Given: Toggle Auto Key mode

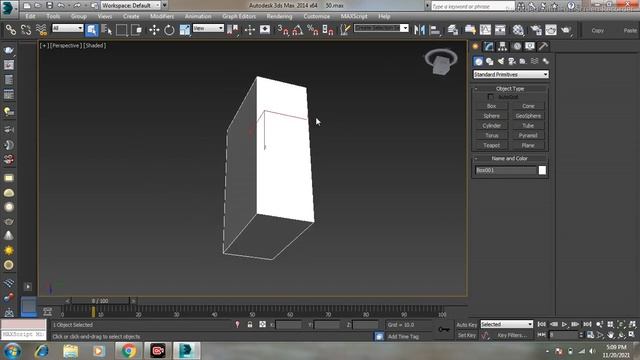Looking at the screenshot, I should click(x=467, y=325).
